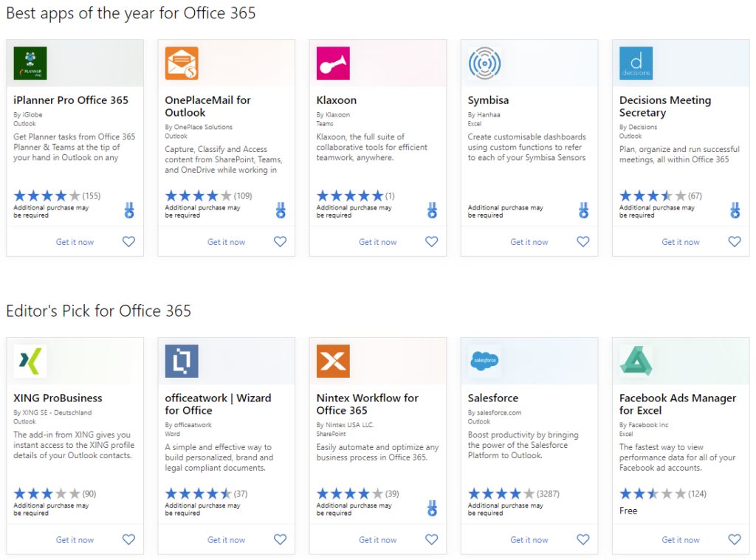756x560 pixels.
Task: Get it now for OnePlaceMail for Outlook
Action: click(226, 242)
